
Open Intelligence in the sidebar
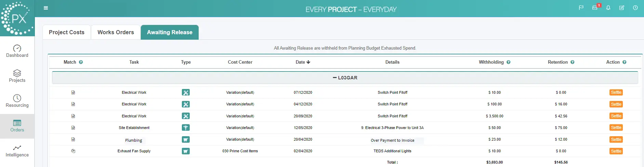click(x=17, y=151)
